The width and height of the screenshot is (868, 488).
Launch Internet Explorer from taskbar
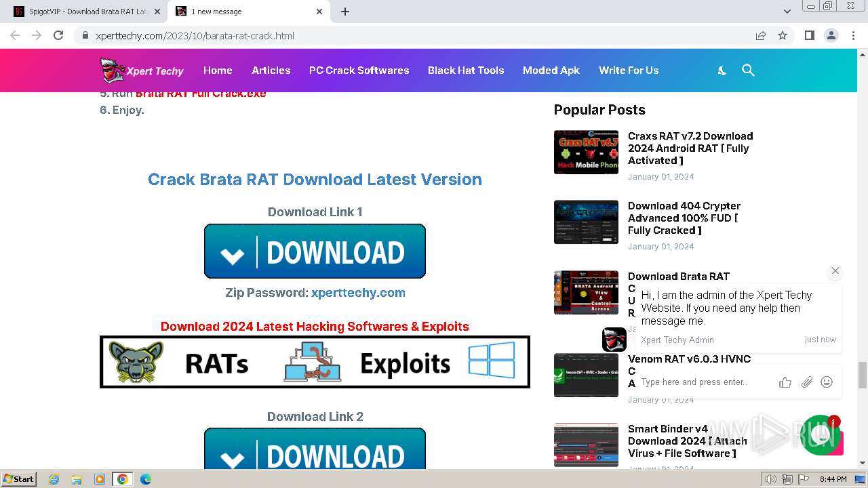54,479
